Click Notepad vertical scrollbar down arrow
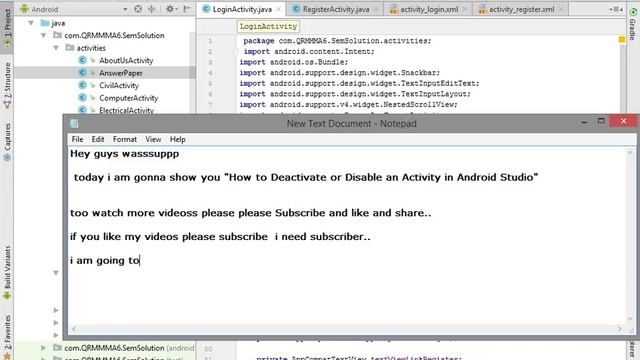This screenshot has width=640, height=360. [x=630, y=318]
